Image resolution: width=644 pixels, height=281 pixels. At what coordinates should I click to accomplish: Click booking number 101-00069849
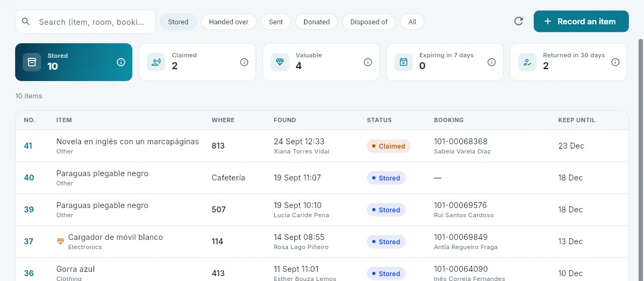coord(460,237)
